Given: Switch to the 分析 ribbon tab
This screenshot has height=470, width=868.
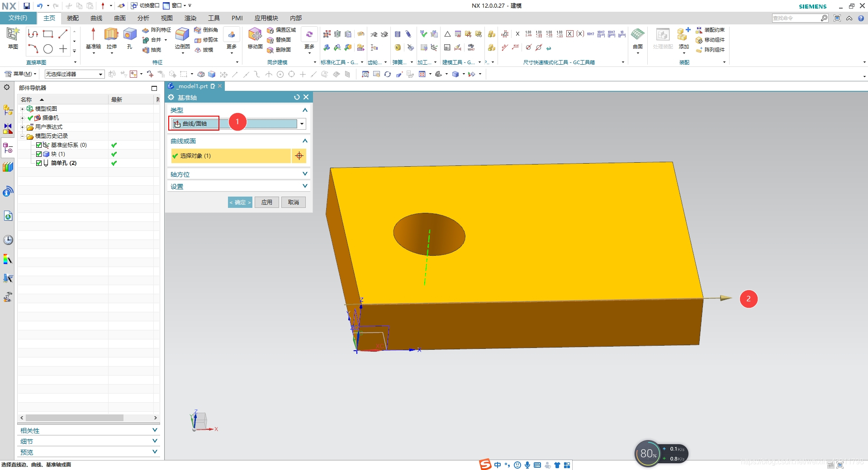Looking at the screenshot, I should pyautogui.click(x=143, y=18).
